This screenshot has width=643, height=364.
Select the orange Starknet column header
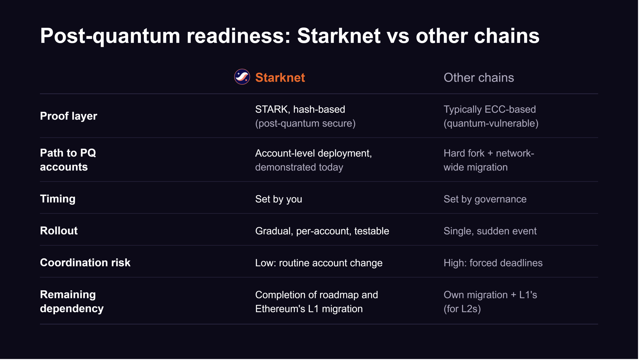click(x=280, y=77)
